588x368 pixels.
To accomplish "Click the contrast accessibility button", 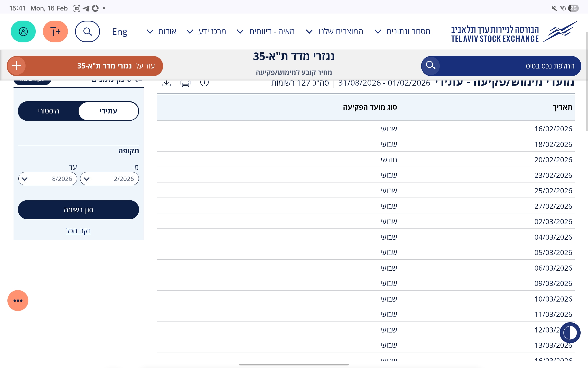I will (570, 332).
